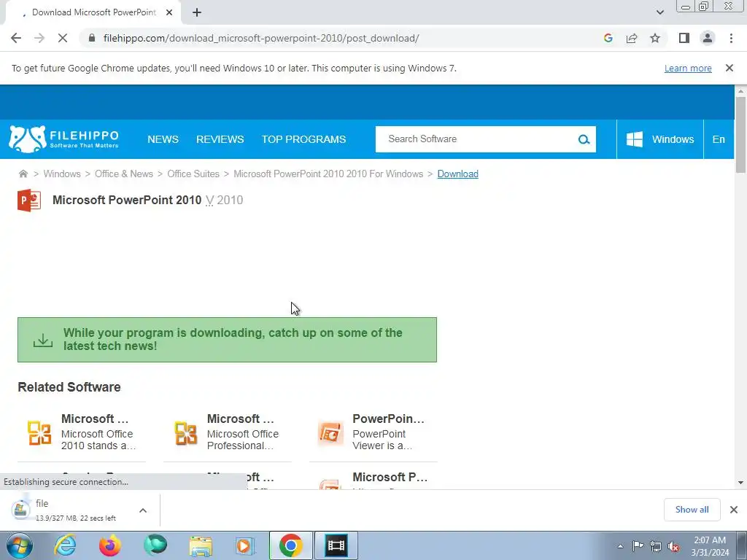Click the page vertical scrollbar thumb
Viewport: 747px width, 560px height.
click(x=740, y=134)
